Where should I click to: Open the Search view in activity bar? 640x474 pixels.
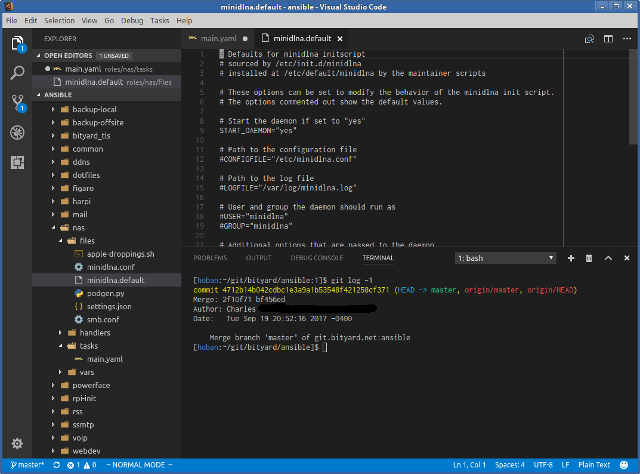pos(17,73)
